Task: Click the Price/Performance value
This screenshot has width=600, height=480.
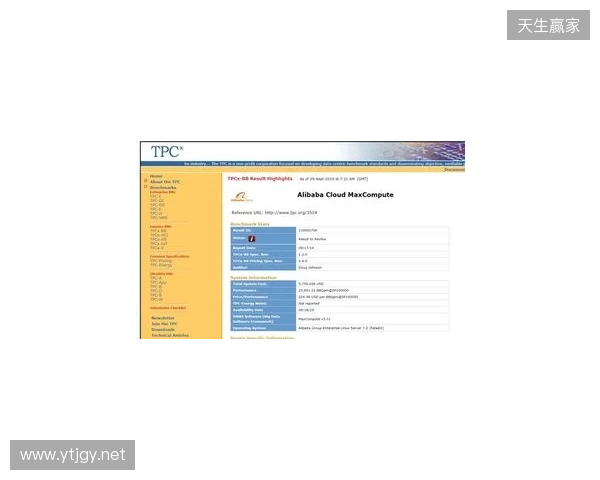Action: click(x=328, y=297)
